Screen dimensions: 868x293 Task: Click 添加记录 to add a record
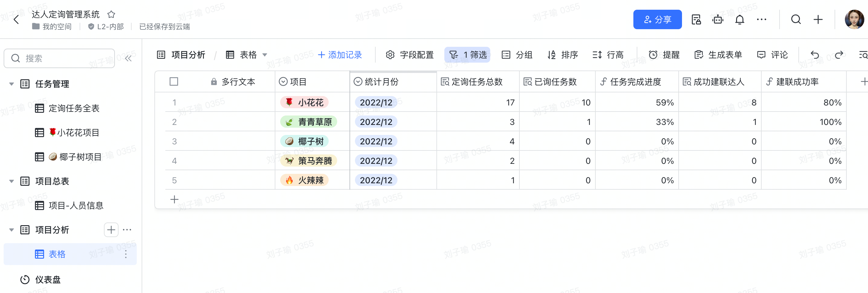coord(340,55)
